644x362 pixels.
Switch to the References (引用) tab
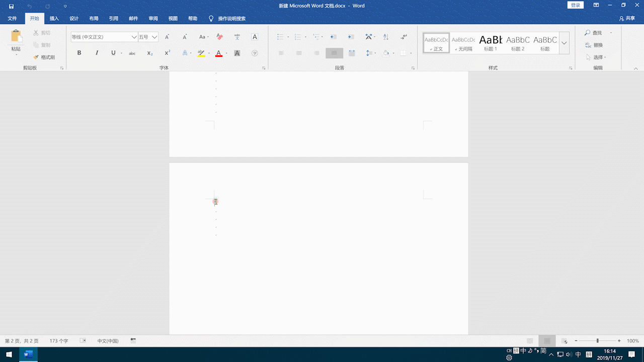[114, 19]
